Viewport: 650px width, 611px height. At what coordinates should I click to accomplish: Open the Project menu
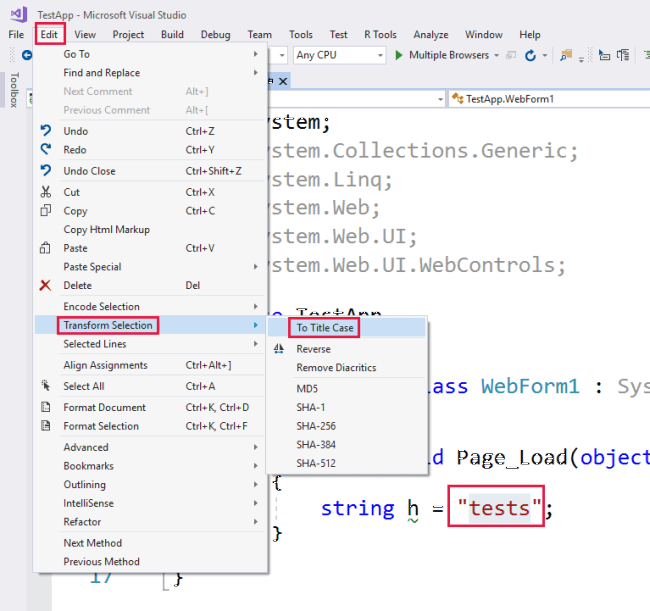[x=128, y=34]
